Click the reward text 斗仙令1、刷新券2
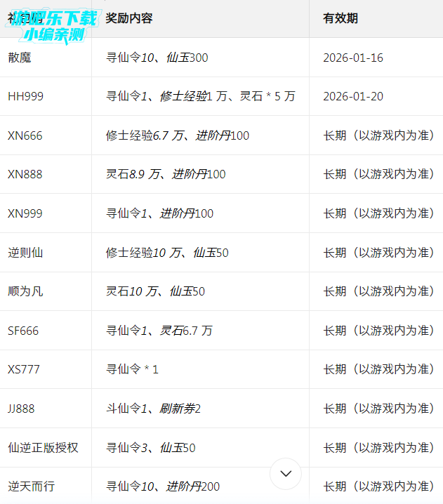The width and height of the screenshot is (443, 504). (153, 409)
